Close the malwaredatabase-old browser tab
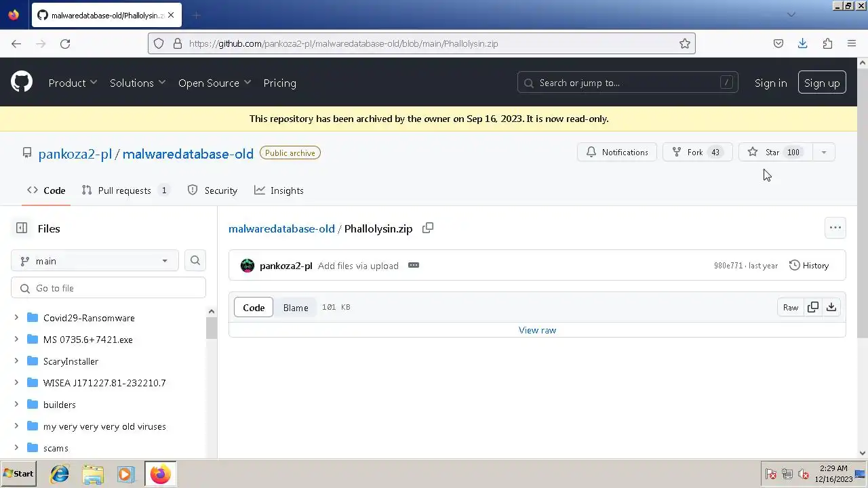Image resolution: width=868 pixels, height=488 pixels. [x=172, y=15]
